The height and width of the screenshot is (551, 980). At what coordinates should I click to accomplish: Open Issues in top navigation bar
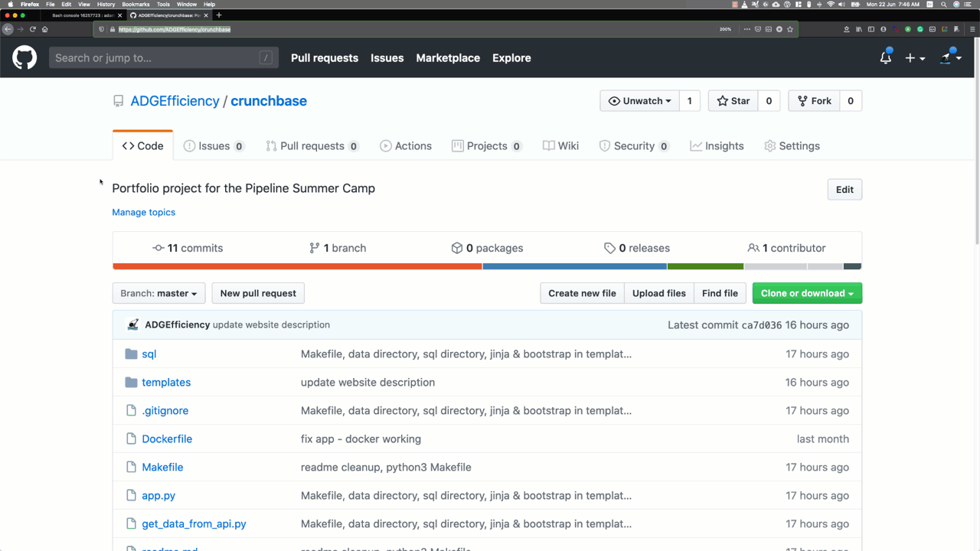coord(387,57)
